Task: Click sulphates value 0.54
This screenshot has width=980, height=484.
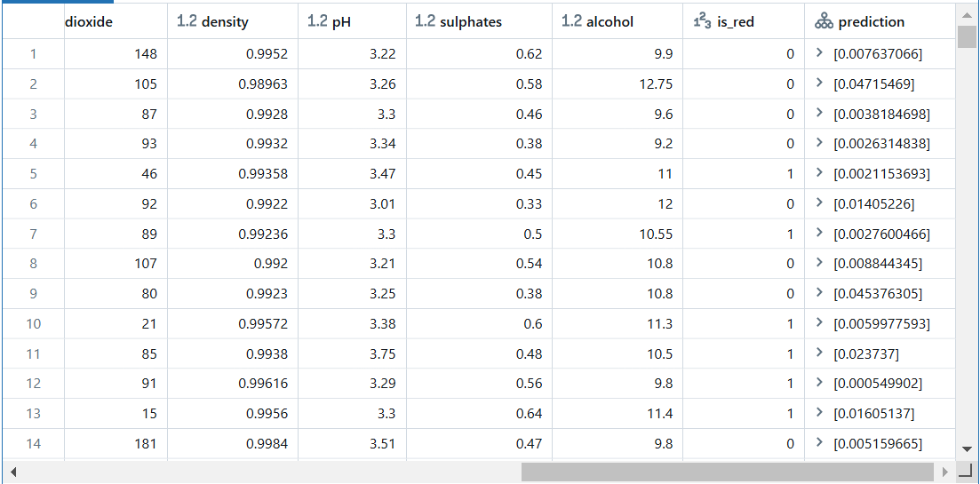Action: pyautogui.click(x=529, y=264)
